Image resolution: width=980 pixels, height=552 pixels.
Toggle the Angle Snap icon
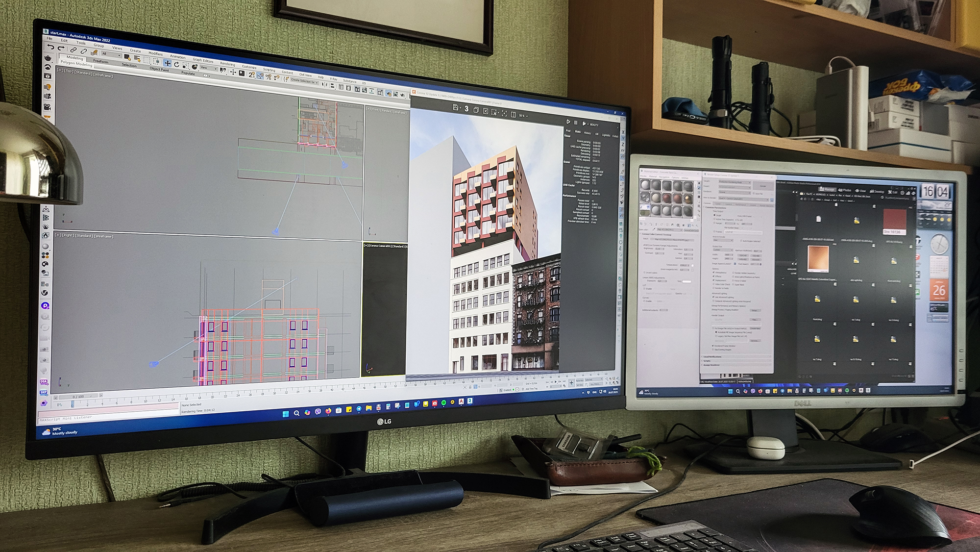260,75
